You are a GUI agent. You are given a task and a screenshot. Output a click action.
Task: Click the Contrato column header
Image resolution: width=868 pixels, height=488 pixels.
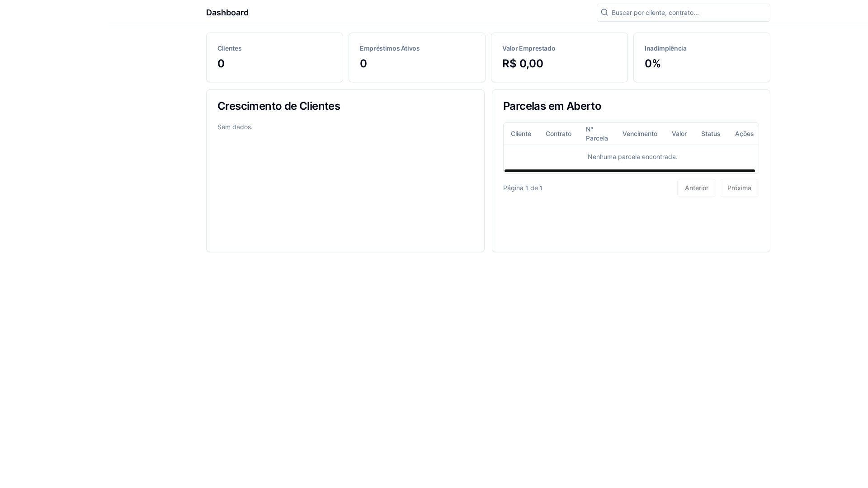click(x=558, y=134)
